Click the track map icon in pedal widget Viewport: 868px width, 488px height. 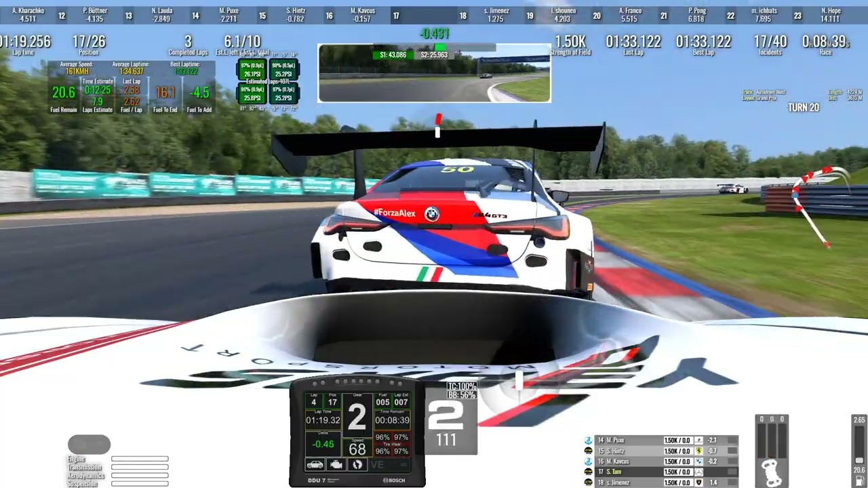pyautogui.click(x=772, y=472)
